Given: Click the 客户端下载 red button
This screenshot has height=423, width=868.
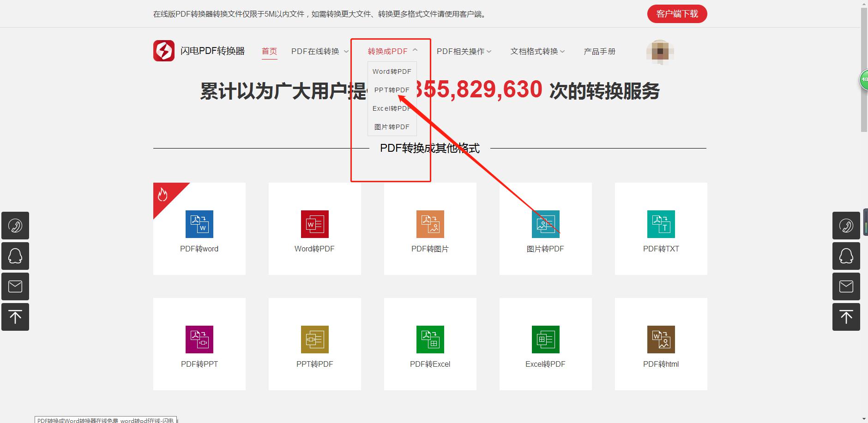Looking at the screenshot, I should click(x=677, y=14).
